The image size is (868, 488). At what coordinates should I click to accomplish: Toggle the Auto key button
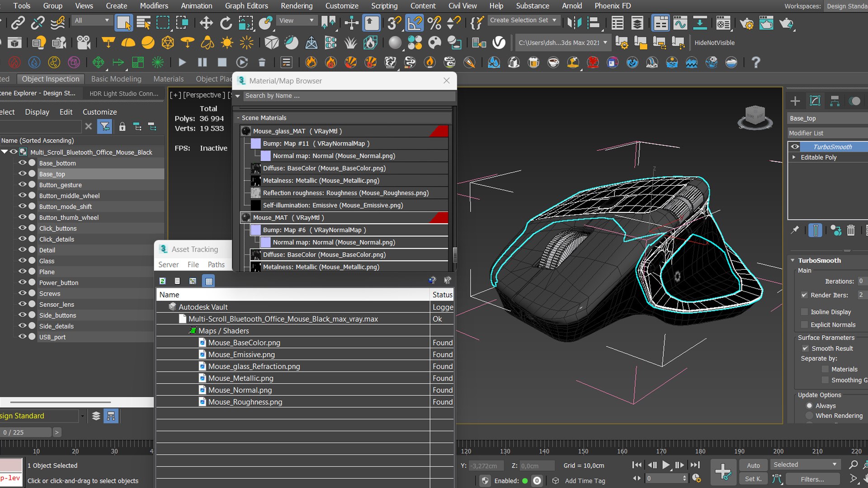click(x=753, y=465)
